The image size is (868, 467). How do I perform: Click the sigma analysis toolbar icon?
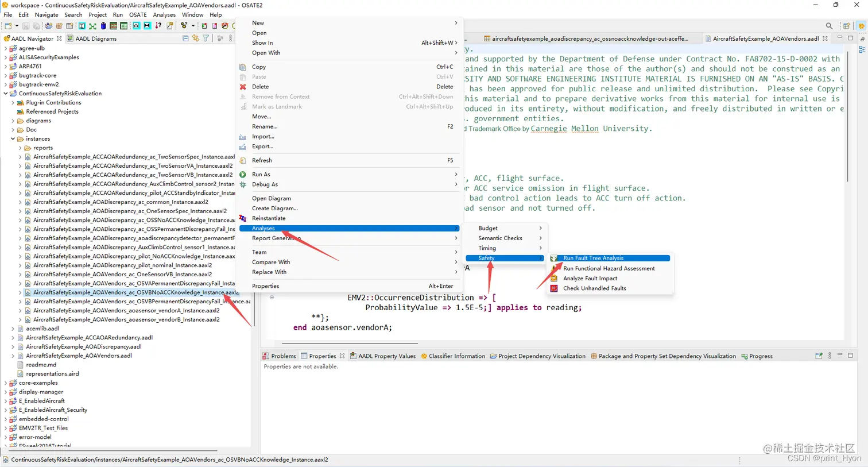tap(82, 26)
